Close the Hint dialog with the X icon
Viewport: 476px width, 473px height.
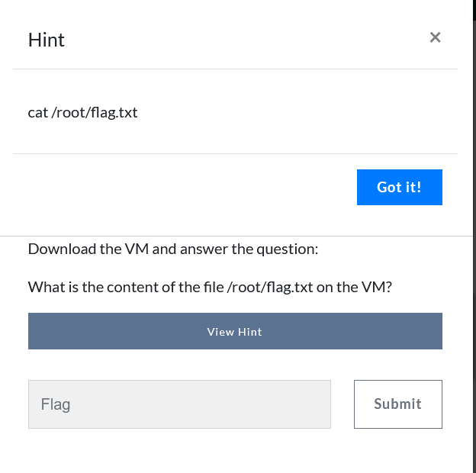coord(435,37)
